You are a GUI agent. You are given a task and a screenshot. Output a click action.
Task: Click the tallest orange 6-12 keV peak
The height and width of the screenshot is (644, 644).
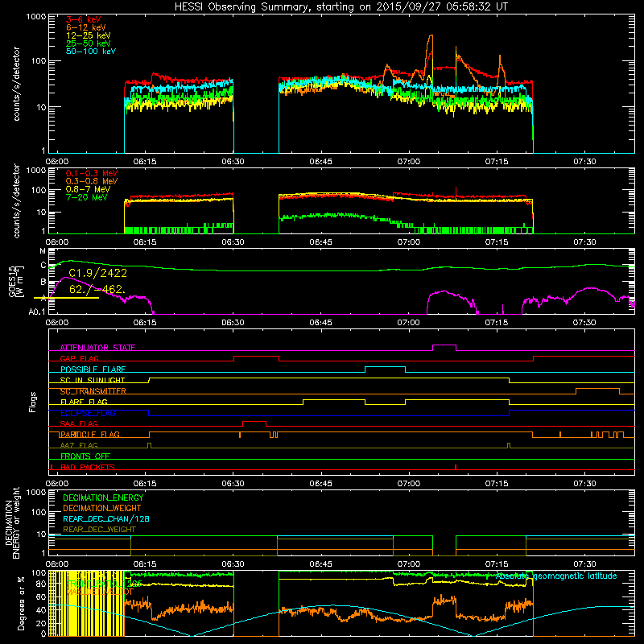[431, 37]
